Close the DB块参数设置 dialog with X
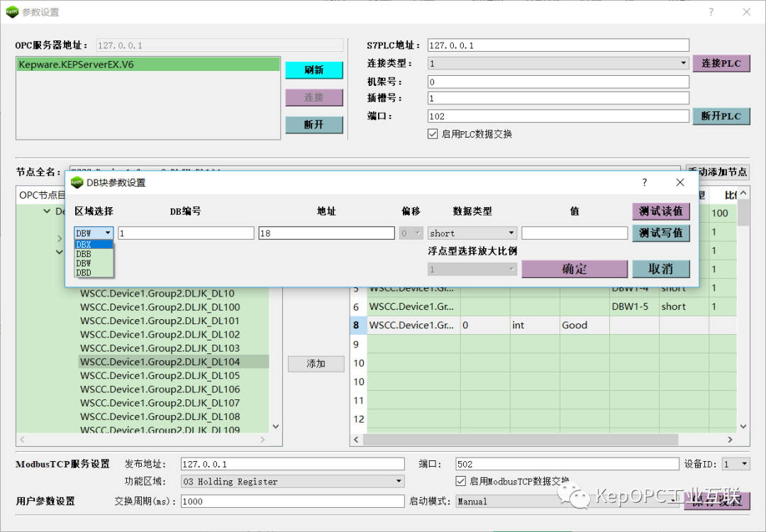The height and width of the screenshot is (532, 766). 680,183
